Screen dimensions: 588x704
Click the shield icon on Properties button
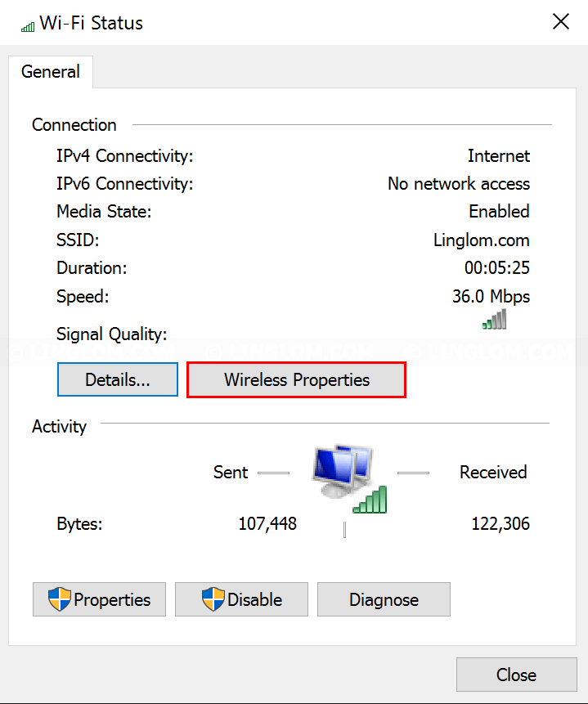click(60, 599)
